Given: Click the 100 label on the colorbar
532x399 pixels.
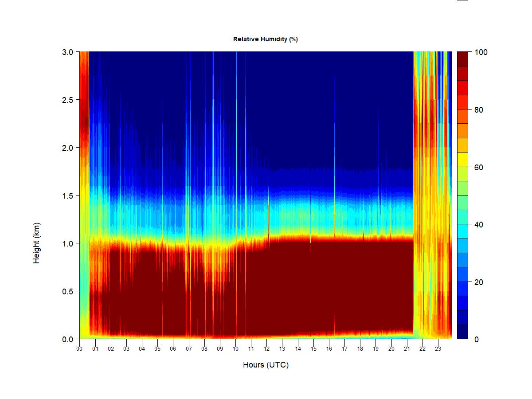Looking at the screenshot, I should pos(481,52).
